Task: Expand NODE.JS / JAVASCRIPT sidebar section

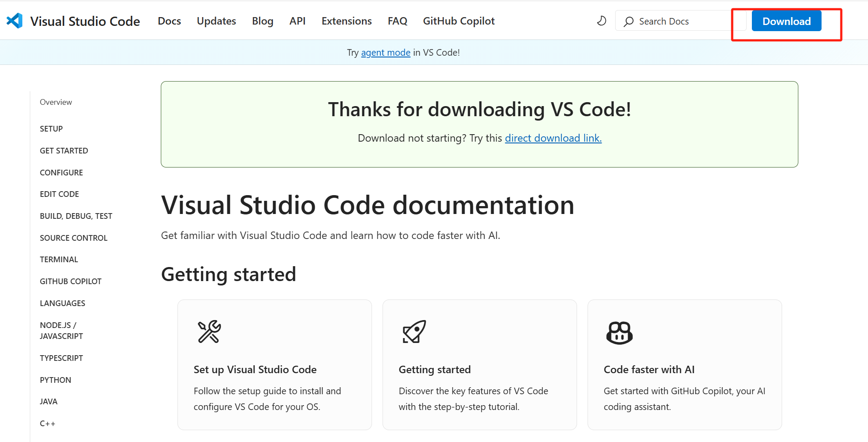Action: coord(61,331)
